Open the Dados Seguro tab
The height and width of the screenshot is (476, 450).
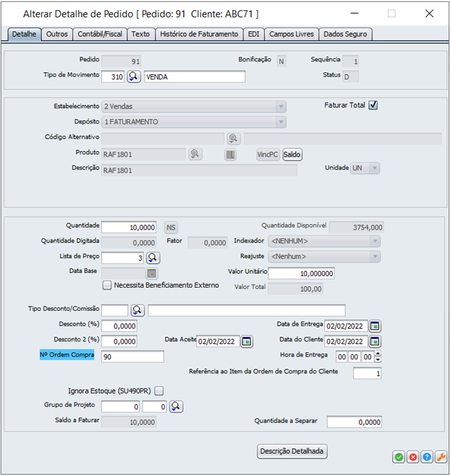point(345,34)
